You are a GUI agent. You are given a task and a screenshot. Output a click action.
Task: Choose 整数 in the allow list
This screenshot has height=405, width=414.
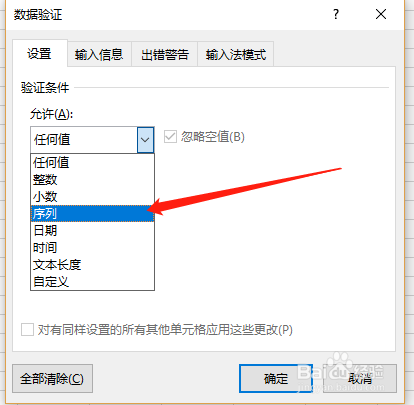(x=92, y=180)
